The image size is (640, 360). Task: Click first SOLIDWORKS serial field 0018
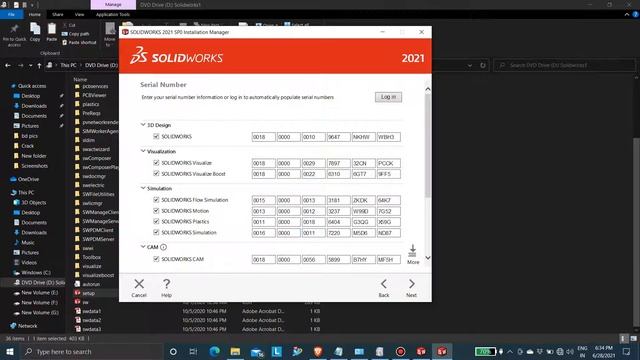263,137
